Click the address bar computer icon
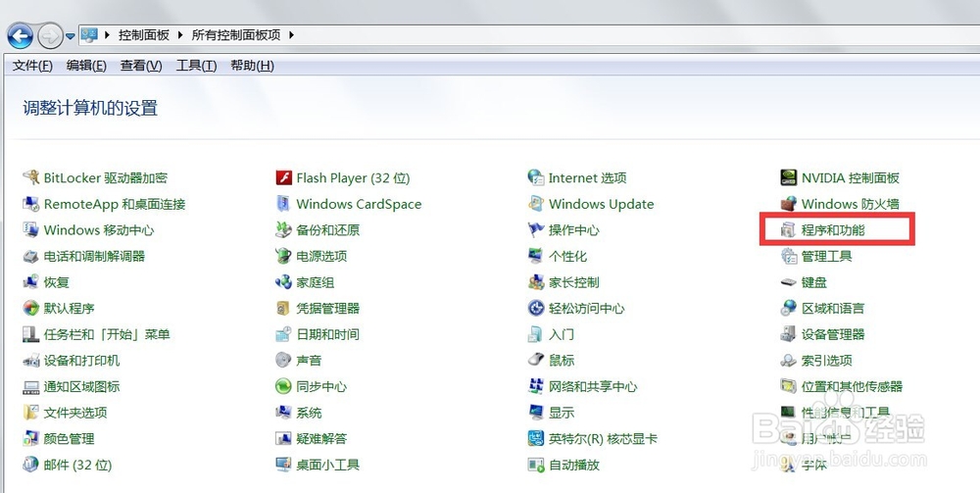 [89, 35]
